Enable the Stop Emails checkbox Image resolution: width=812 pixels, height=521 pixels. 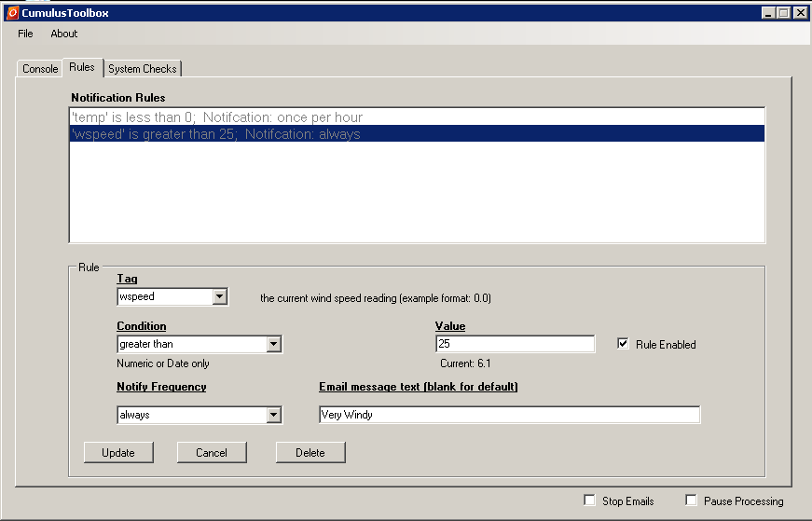point(589,500)
